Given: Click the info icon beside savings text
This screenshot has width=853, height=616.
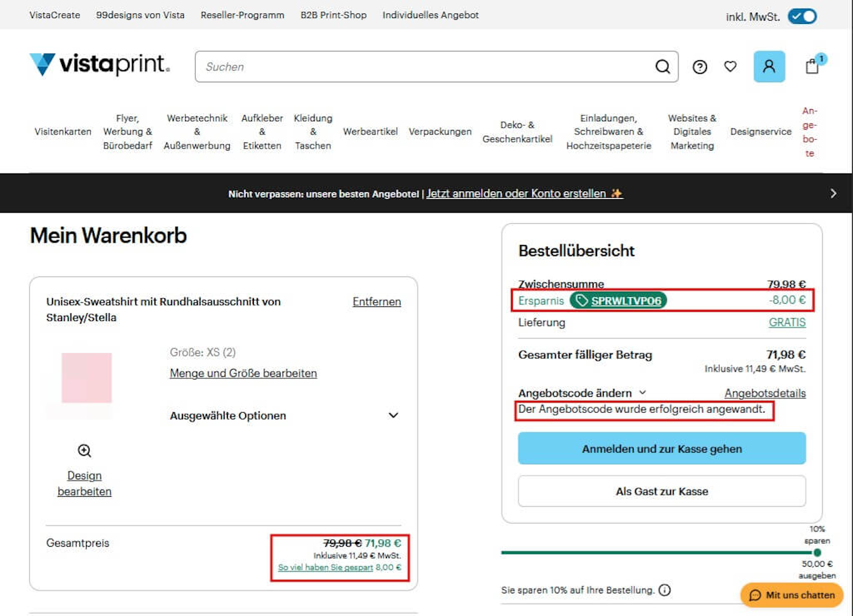Looking at the screenshot, I should (664, 590).
